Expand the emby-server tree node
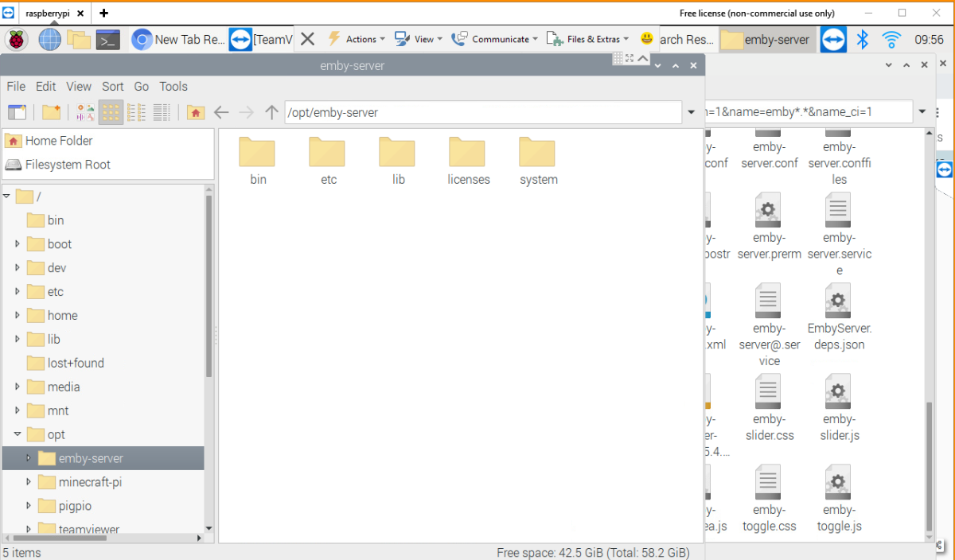The width and height of the screenshot is (955, 560). [29, 458]
